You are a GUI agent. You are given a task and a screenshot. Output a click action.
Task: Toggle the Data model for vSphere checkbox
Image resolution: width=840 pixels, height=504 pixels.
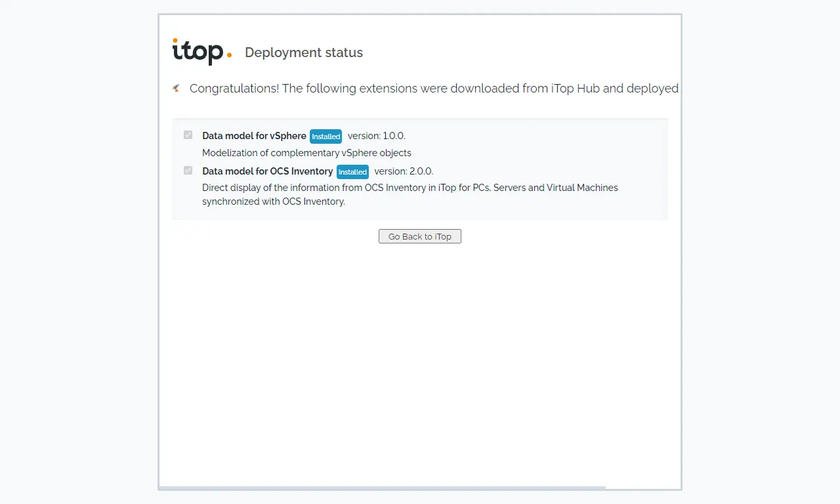click(188, 135)
